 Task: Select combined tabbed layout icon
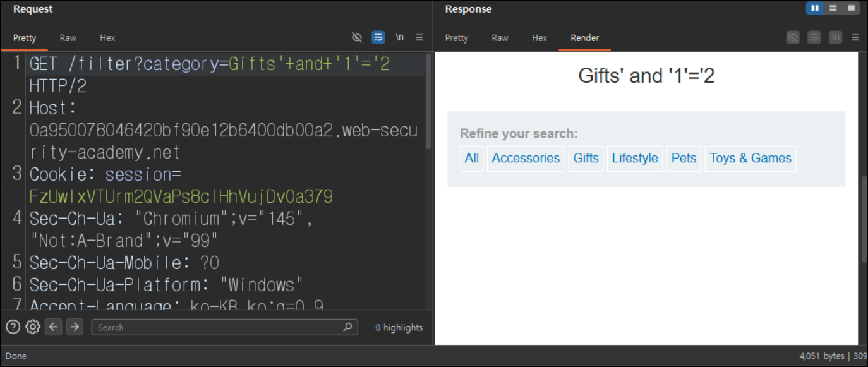click(x=851, y=8)
